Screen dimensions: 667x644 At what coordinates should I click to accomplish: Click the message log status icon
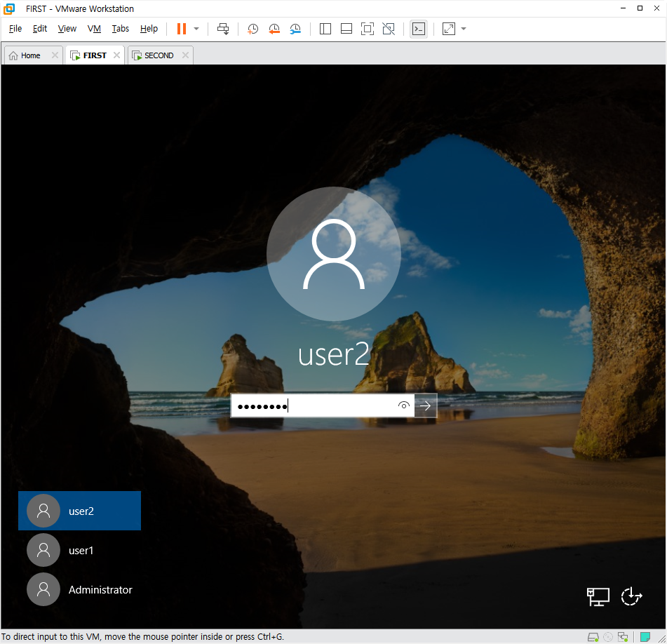click(x=645, y=637)
